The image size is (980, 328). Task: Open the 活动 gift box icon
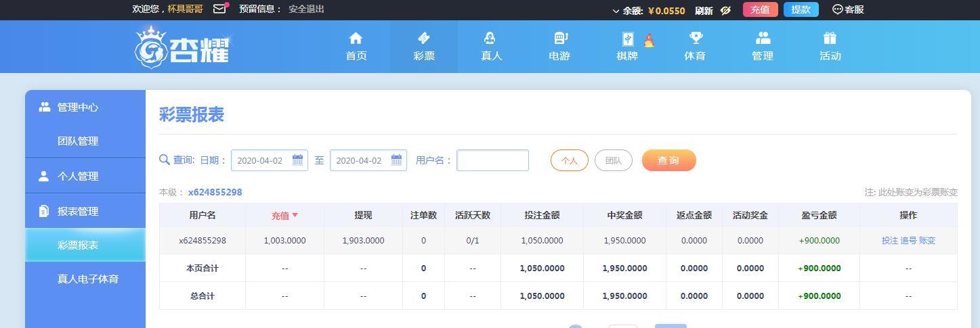click(830, 38)
